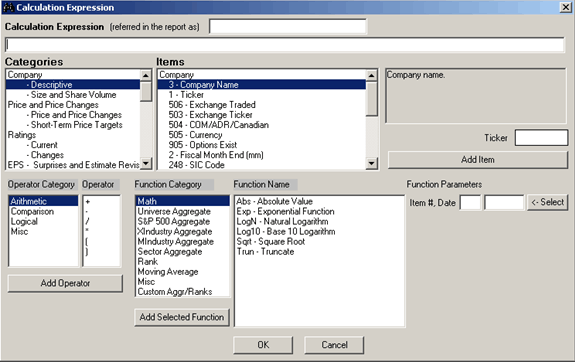Viewport: 575px width, 362px height.
Task: Select Misc function category
Action: pos(146,282)
